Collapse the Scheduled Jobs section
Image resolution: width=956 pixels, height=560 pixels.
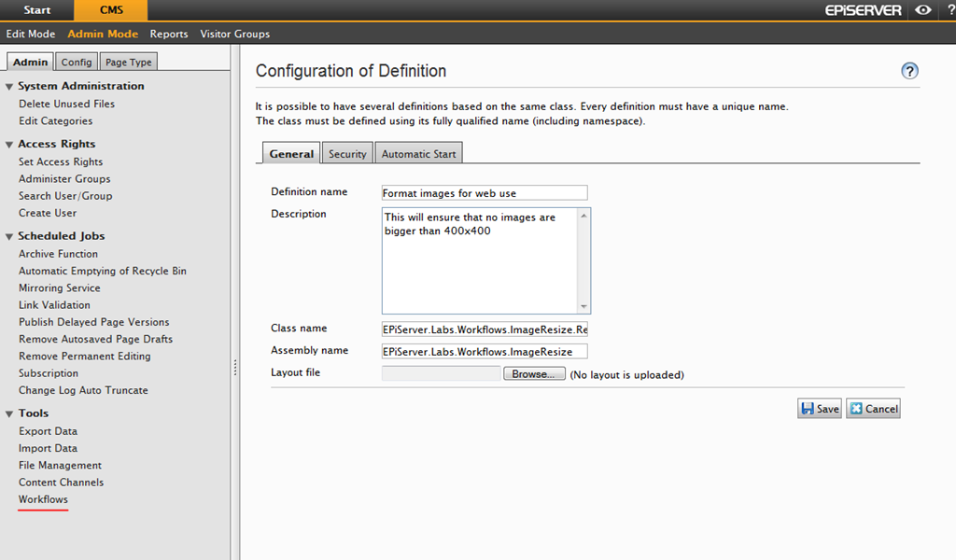coord(9,236)
